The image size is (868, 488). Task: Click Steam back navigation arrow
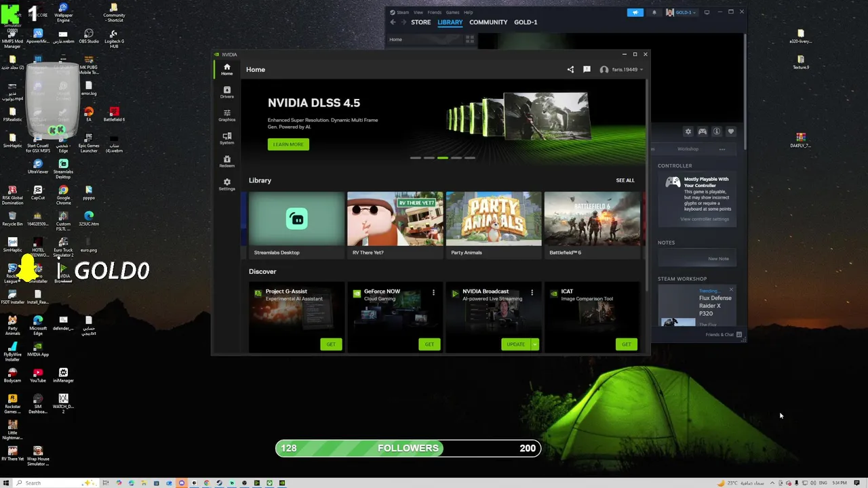pos(393,22)
